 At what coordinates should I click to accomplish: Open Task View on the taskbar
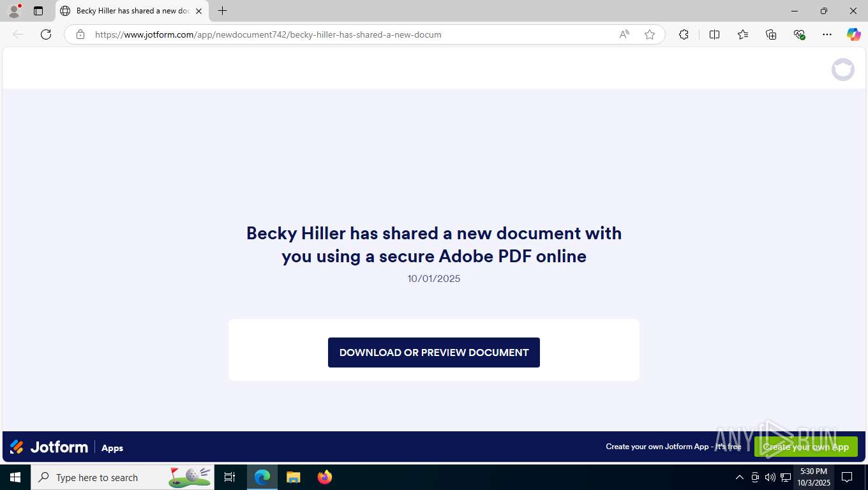click(x=230, y=477)
